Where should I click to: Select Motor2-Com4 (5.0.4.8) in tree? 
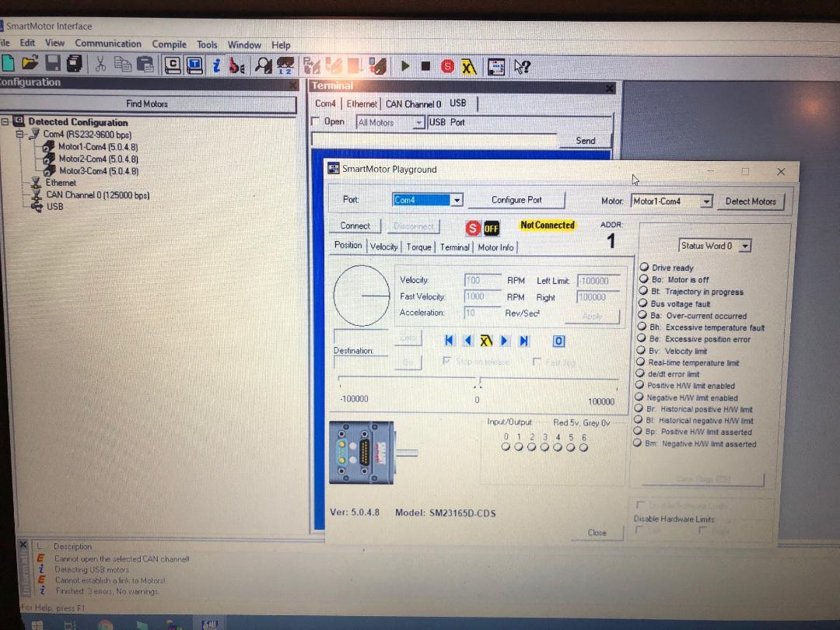click(x=98, y=159)
